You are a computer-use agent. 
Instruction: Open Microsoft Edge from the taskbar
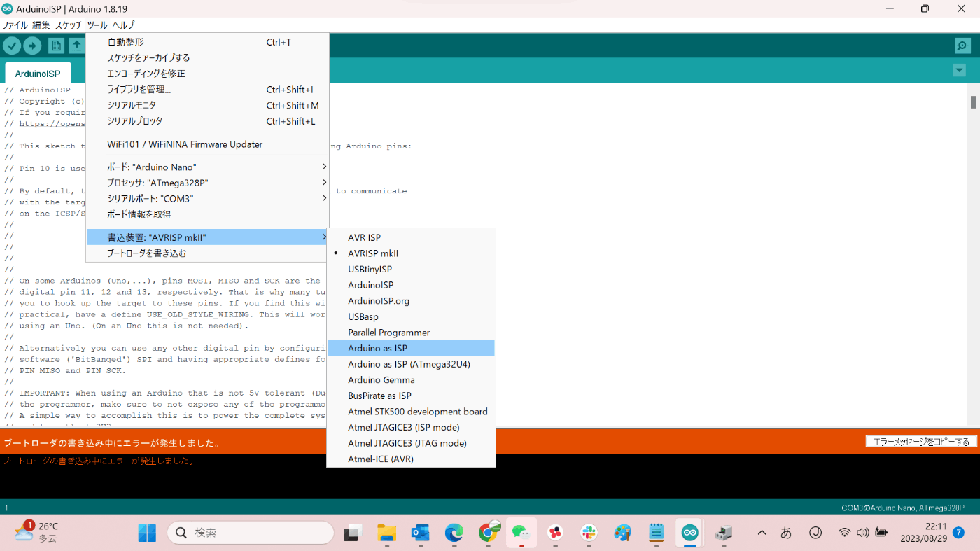pyautogui.click(x=454, y=533)
